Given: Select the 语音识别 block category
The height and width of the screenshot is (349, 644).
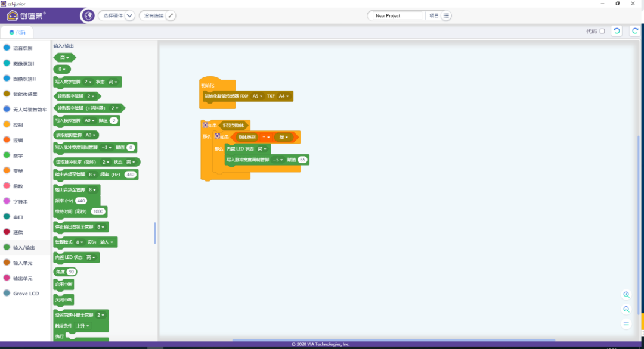Looking at the screenshot, I should coord(22,48).
